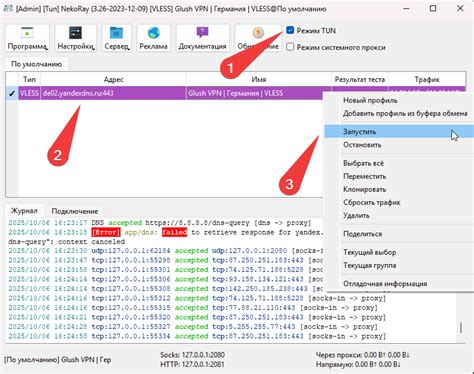Screen dimensions: 474x374
Task: Click the log scrollbar thumb
Action: 461,327
